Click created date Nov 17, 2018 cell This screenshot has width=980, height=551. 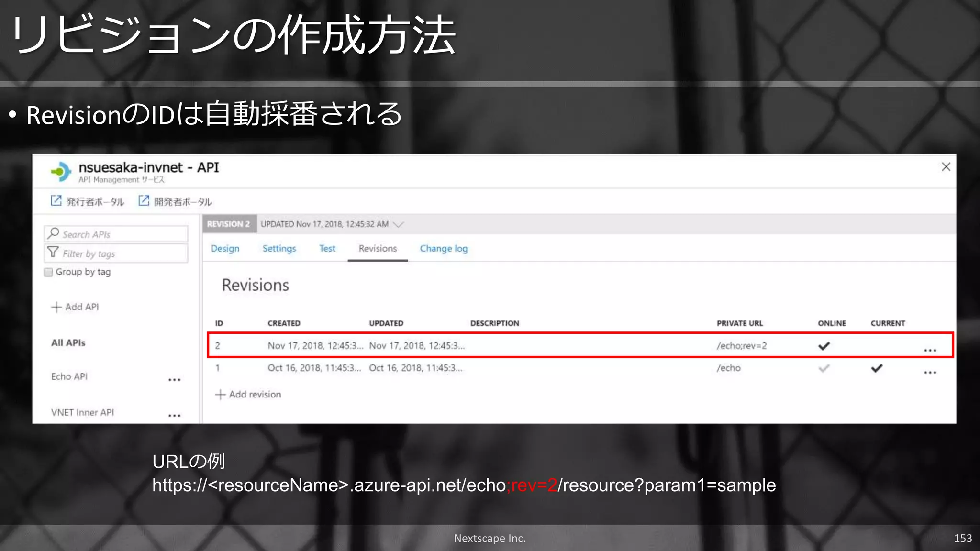[x=315, y=346]
